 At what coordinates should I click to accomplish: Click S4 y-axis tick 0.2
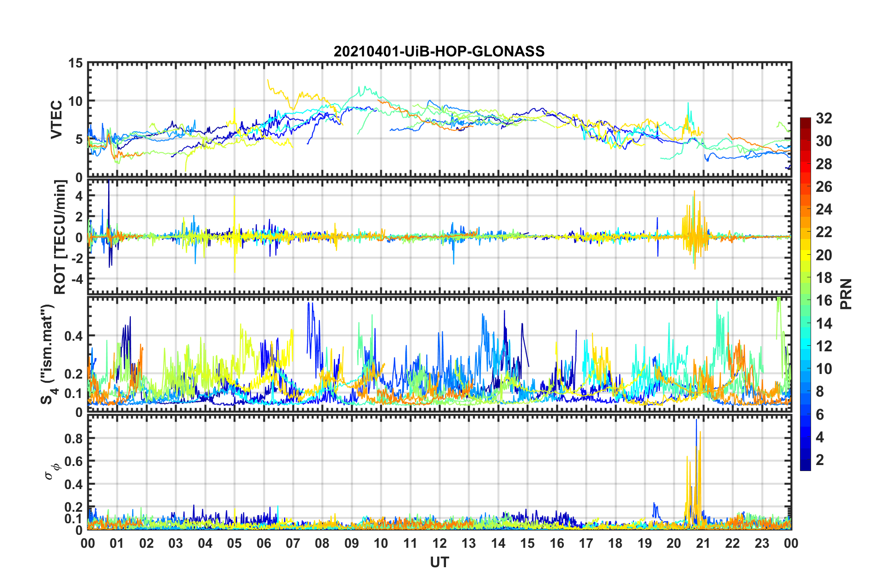[x=73, y=374]
